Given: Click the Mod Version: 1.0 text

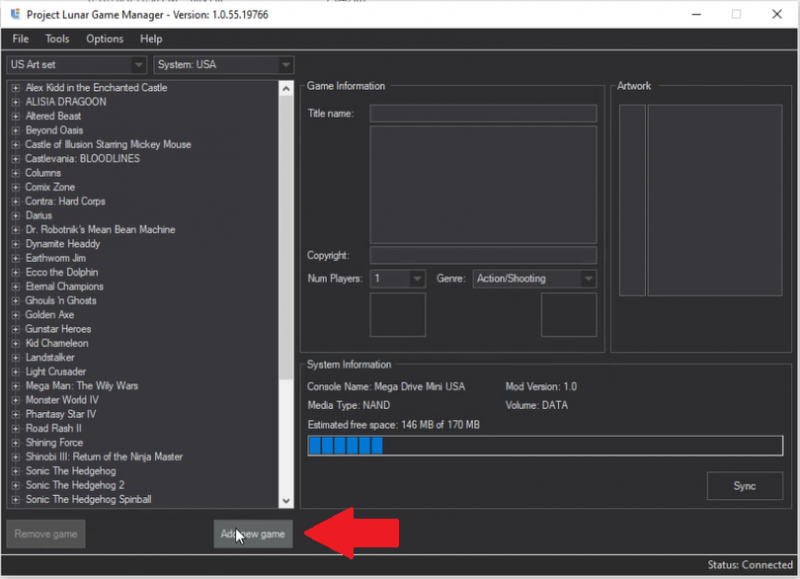Looking at the screenshot, I should (541, 387).
